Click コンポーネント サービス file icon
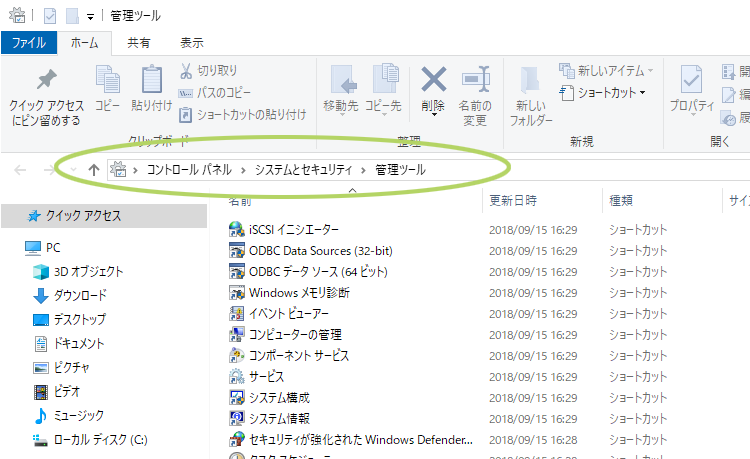Screen dimensions: 750x459 [x=237, y=356]
